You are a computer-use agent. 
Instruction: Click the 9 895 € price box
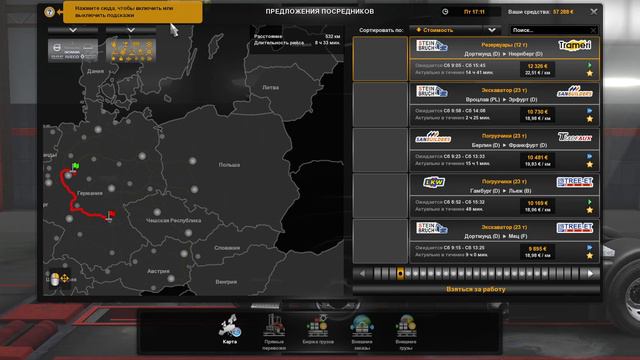click(537, 252)
